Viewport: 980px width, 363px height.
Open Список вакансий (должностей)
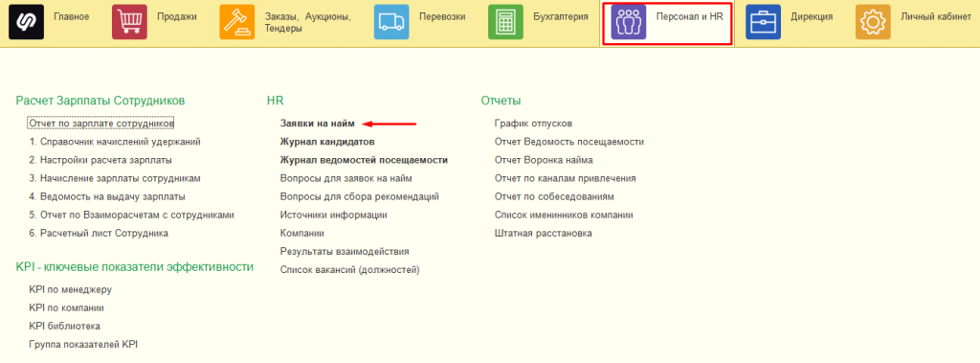tap(350, 270)
